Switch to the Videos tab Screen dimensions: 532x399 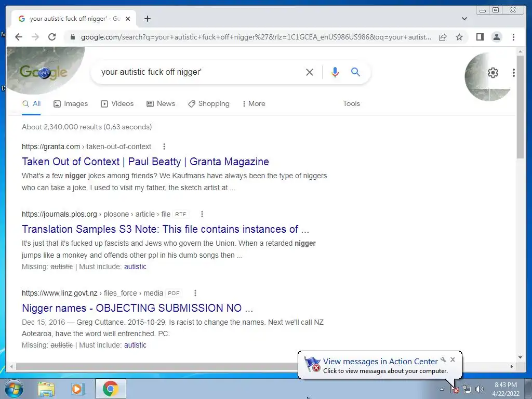(x=117, y=104)
